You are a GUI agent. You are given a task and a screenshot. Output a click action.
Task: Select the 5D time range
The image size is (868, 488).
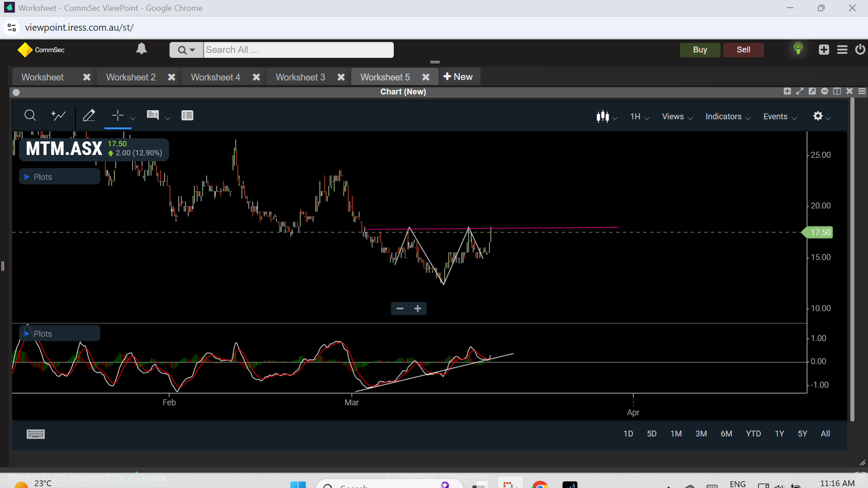coord(651,434)
